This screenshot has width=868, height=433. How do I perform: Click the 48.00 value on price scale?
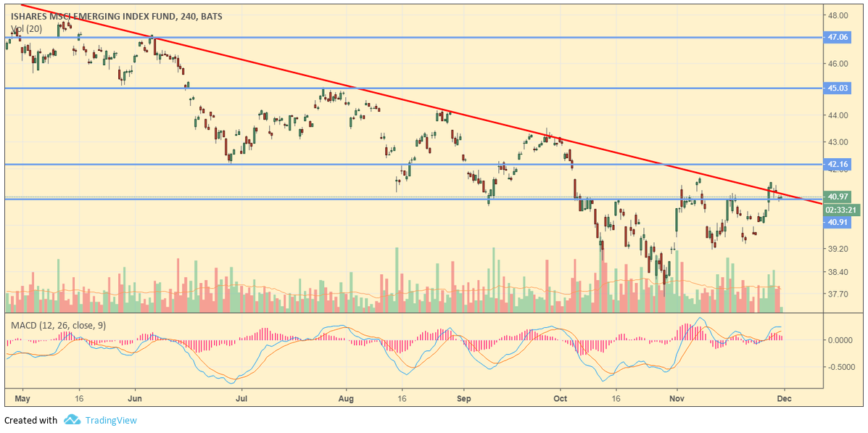pos(838,15)
